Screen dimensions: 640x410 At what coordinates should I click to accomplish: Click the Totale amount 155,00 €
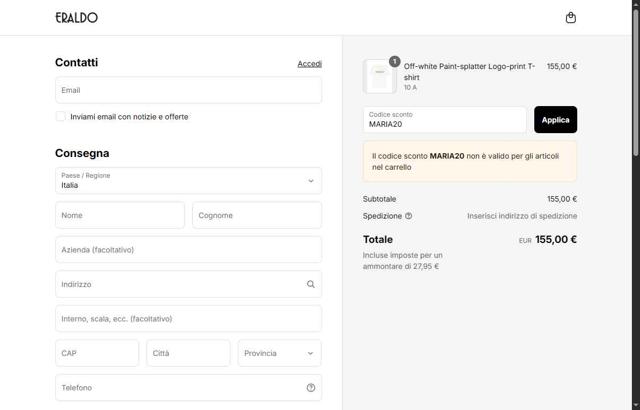point(556,239)
